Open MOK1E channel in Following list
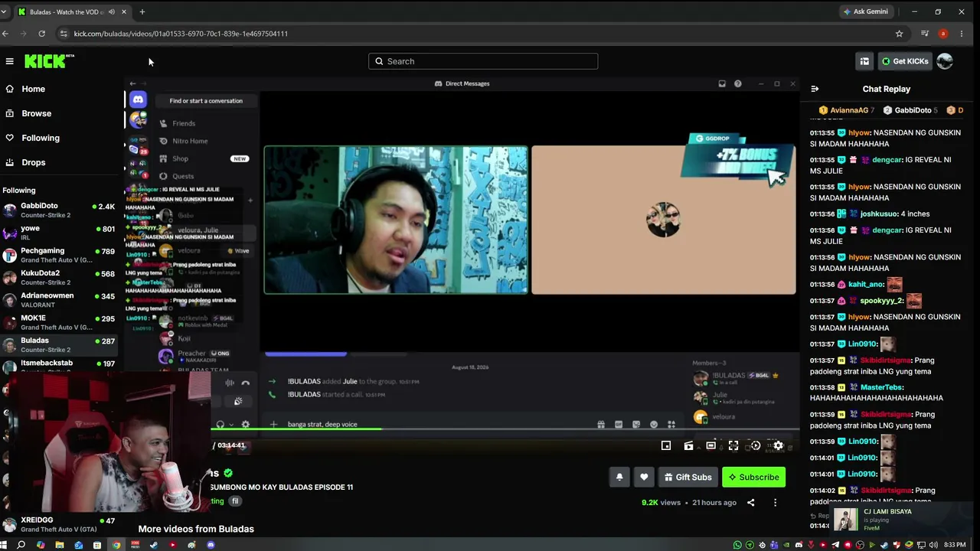980x551 pixels. click(60, 322)
